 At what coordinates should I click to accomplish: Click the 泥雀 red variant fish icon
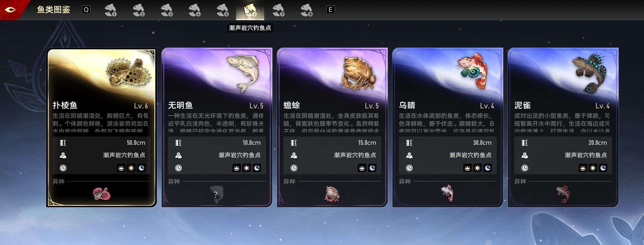point(563,194)
